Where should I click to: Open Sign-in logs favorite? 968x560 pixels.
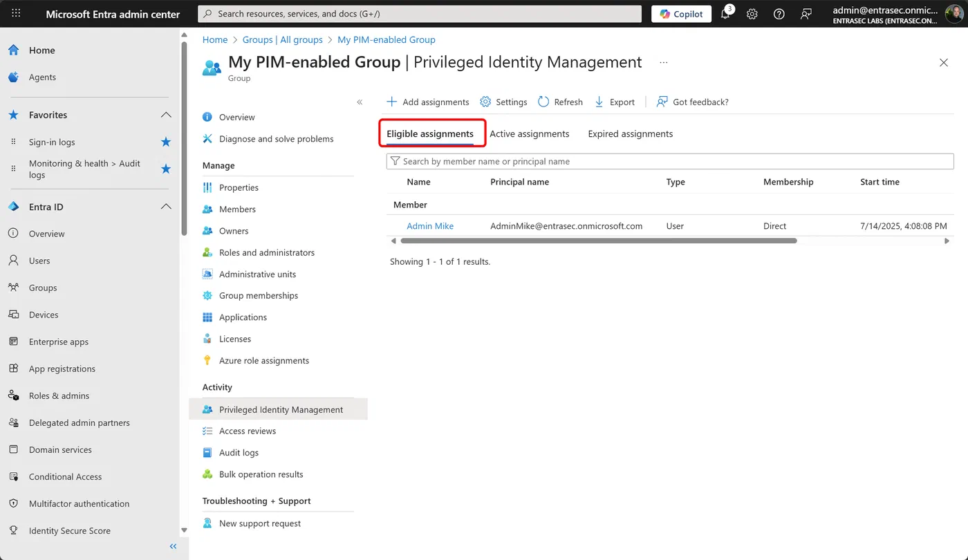(x=52, y=142)
